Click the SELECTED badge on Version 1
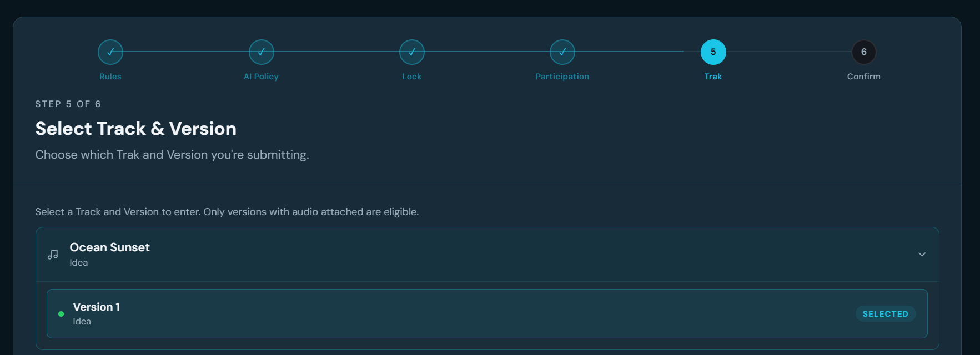Viewport: 980px width, 355px height. (886, 314)
